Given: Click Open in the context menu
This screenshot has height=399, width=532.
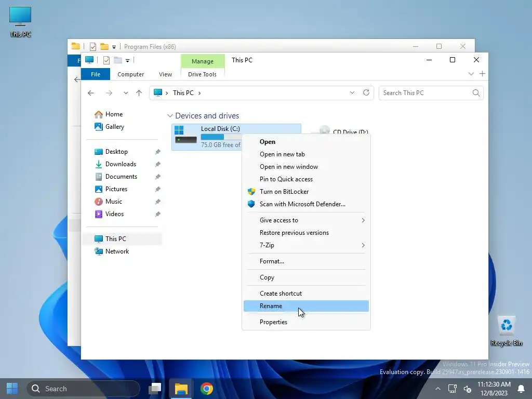Looking at the screenshot, I should click(x=306, y=142).
